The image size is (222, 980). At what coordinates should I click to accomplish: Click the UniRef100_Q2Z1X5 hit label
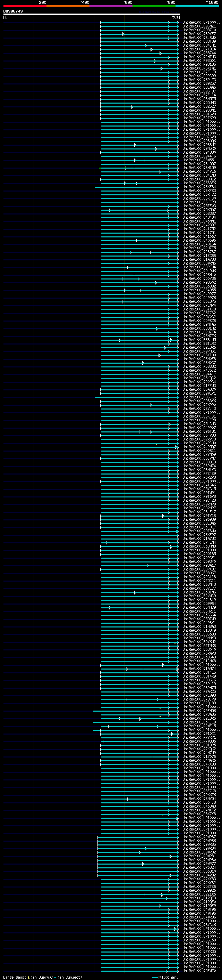coord(199,895)
